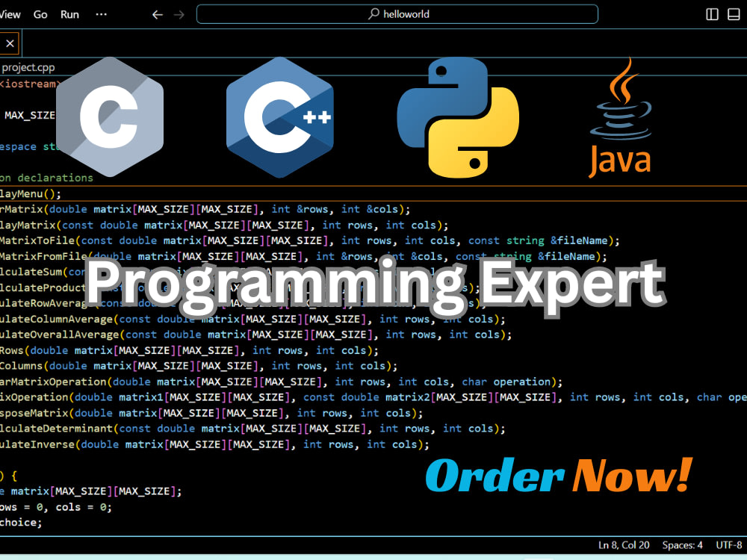
Task: Toggle the bottom panel layout icon
Action: (x=734, y=14)
